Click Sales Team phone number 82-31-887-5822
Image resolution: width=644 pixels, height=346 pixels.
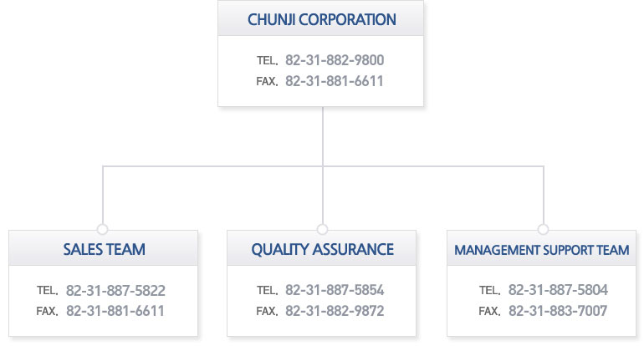(x=115, y=291)
